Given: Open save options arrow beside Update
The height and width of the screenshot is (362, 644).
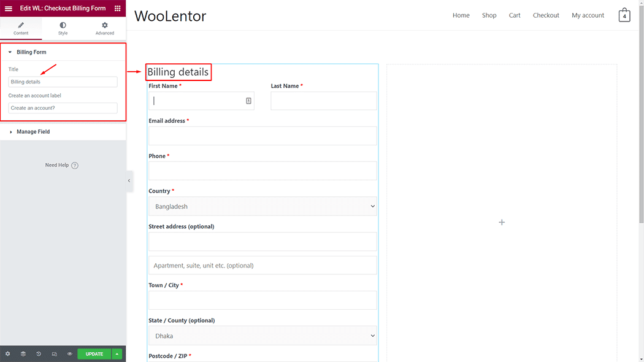Looking at the screenshot, I should [x=117, y=354].
